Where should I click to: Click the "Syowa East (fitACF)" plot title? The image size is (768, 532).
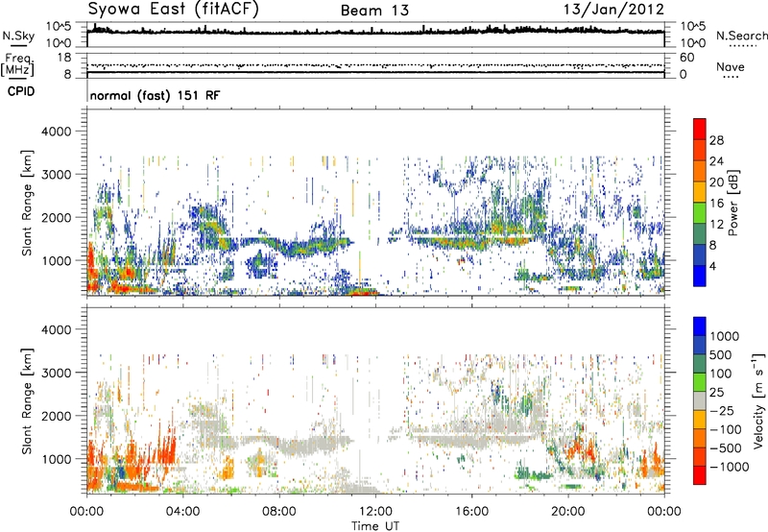(x=173, y=10)
